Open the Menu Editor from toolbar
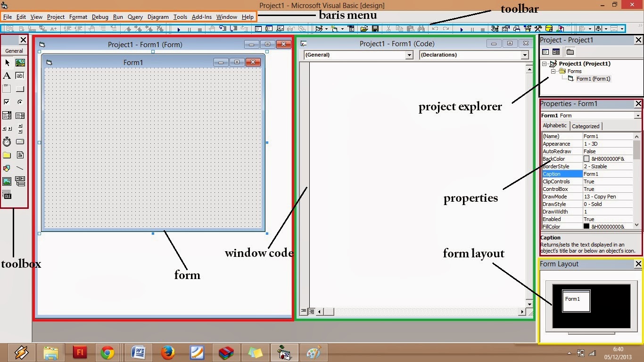 351,29
